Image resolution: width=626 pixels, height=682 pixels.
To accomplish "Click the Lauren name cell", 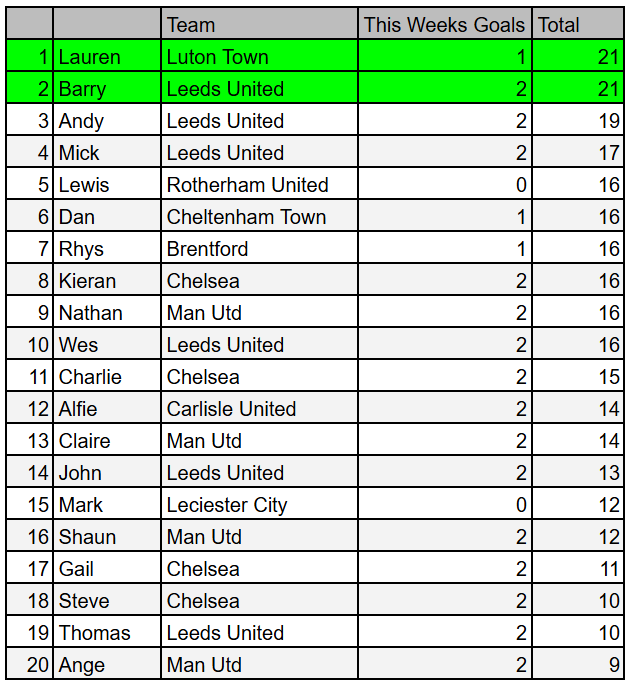I will (107, 56).
